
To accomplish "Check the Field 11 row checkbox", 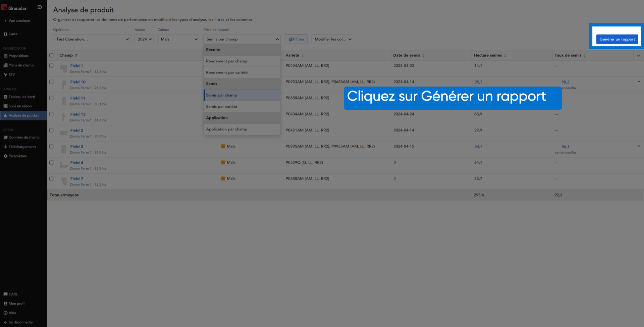I will (51, 98).
